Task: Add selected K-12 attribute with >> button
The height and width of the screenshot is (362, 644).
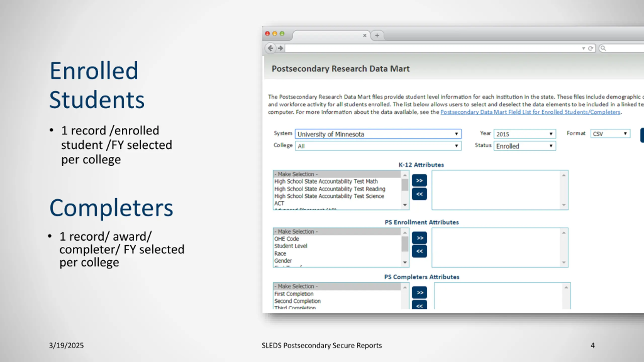Action: tap(419, 180)
